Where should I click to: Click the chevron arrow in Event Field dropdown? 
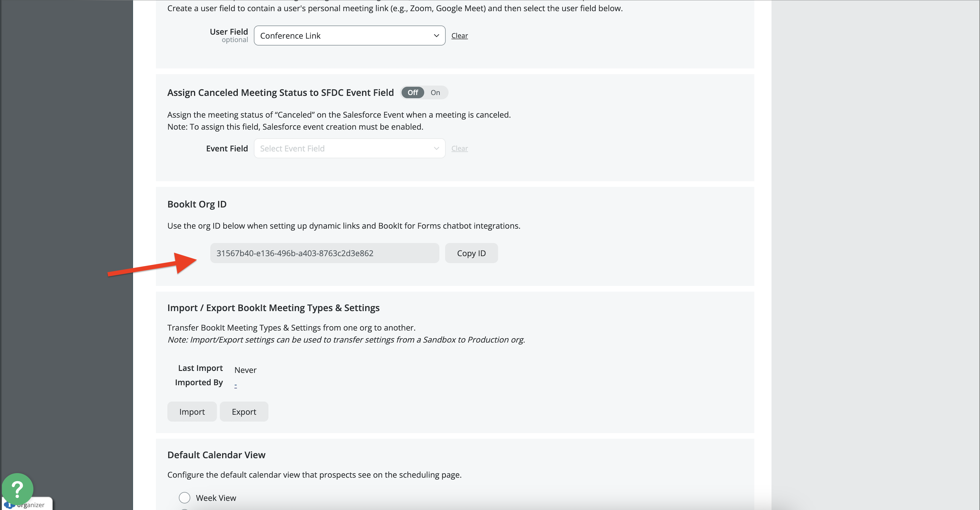click(436, 149)
